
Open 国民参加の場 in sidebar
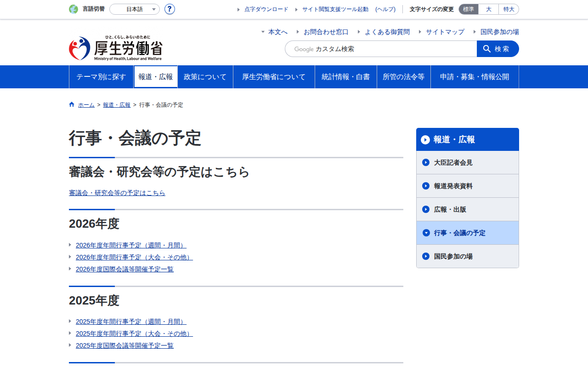[x=468, y=256]
